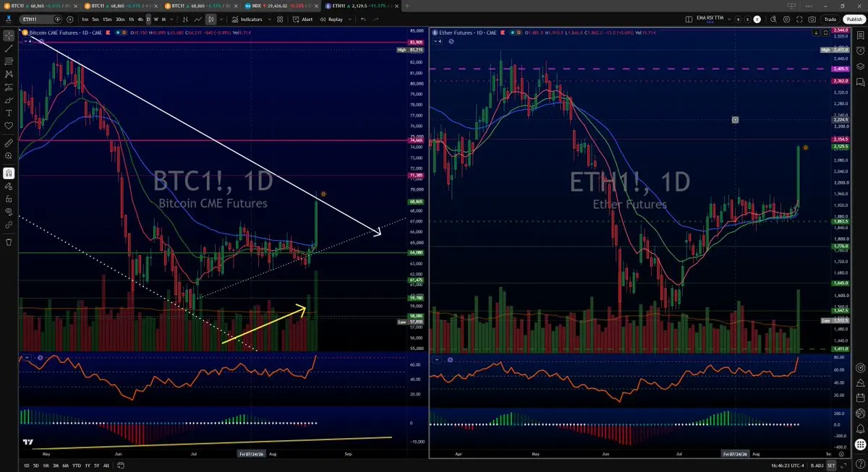Open the layout setup icon near EMA RSI TTM

point(689,19)
